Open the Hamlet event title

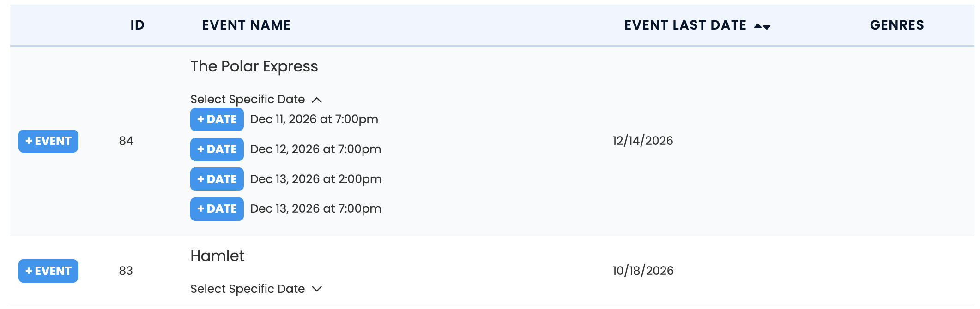pyautogui.click(x=217, y=256)
